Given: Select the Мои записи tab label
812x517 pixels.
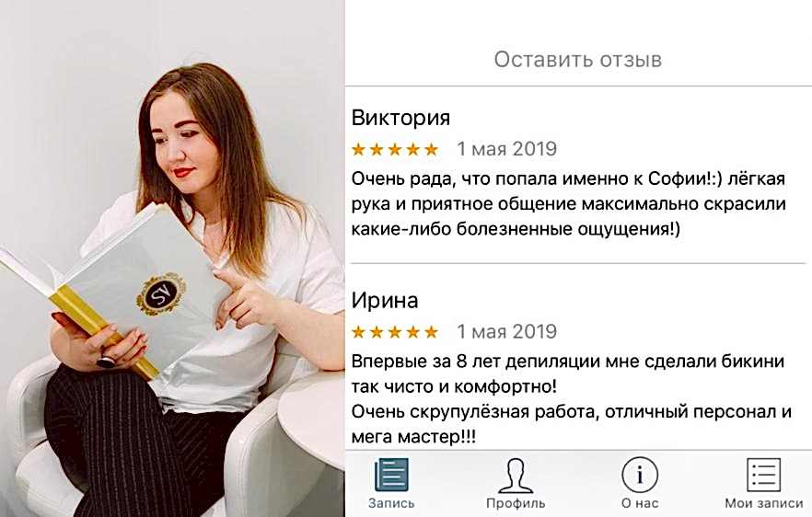Looking at the screenshot, I should pos(764,503).
